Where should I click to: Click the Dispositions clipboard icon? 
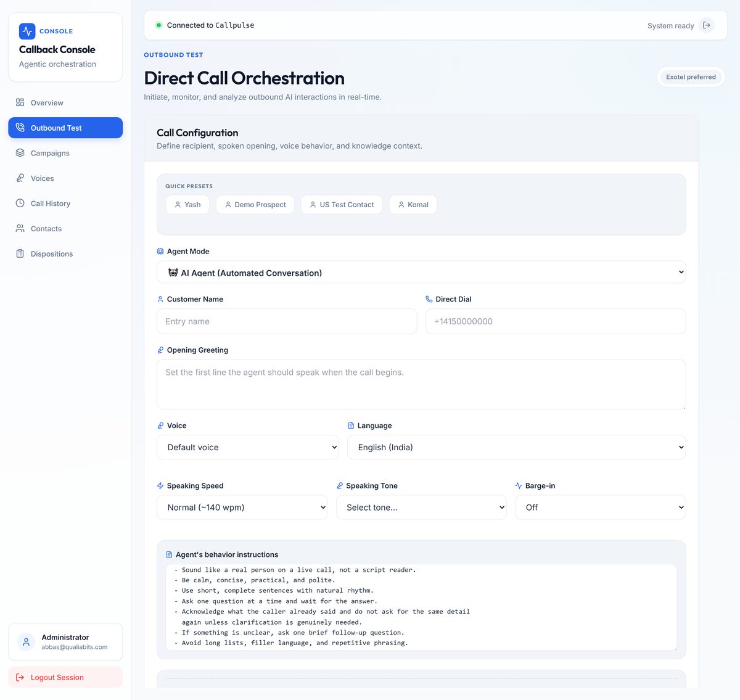pos(20,254)
